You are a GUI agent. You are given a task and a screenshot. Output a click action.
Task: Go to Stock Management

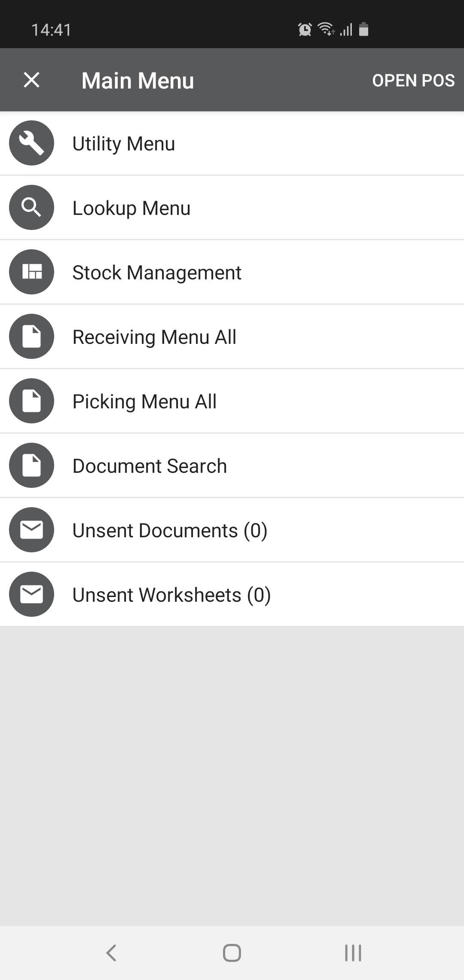pyautogui.click(x=157, y=273)
